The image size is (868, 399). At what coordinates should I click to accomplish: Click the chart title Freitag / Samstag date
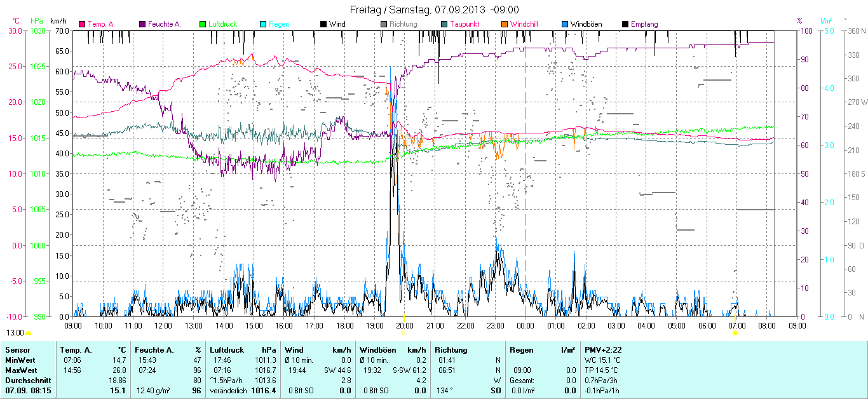click(434, 10)
